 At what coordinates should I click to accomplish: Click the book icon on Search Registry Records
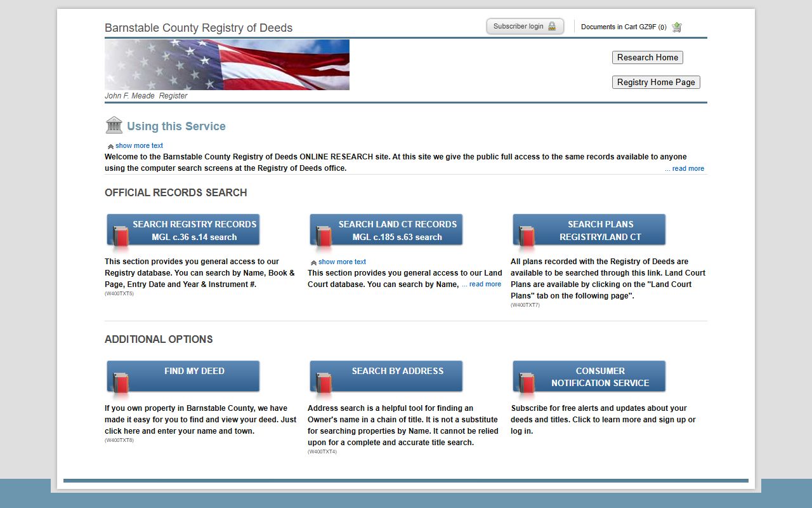(x=121, y=236)
